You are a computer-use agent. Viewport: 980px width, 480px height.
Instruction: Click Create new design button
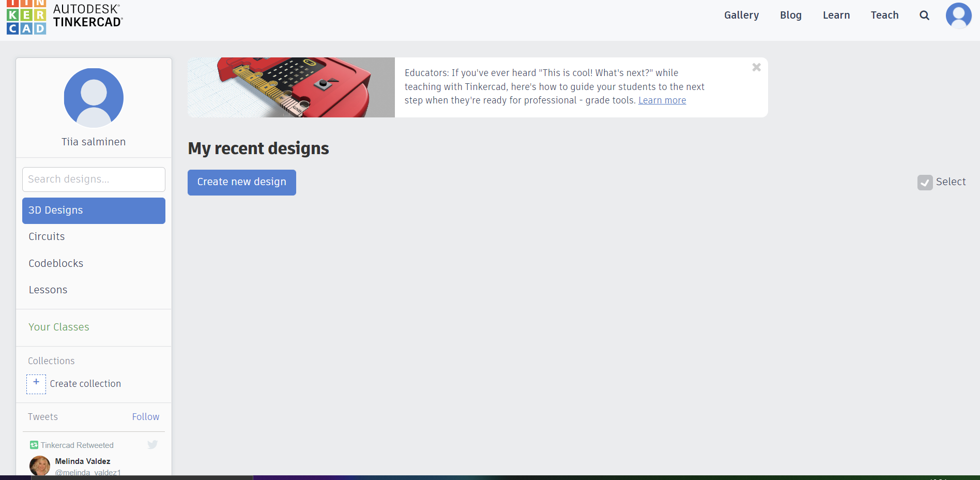point(242,182)
